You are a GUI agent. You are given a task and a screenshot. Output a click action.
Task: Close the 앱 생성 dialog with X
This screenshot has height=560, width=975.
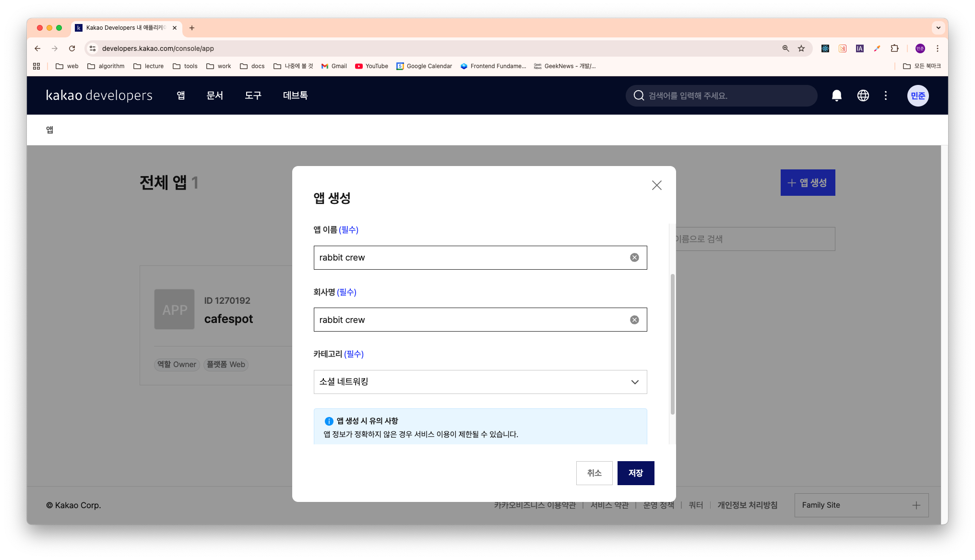[656, 185]
